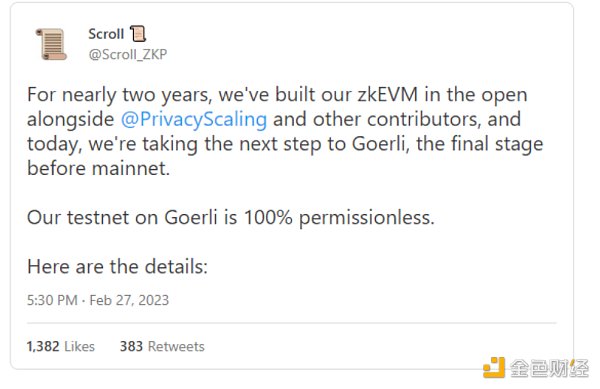
Task: Click the word 'Retweets' label
Action: click(176, 347)
